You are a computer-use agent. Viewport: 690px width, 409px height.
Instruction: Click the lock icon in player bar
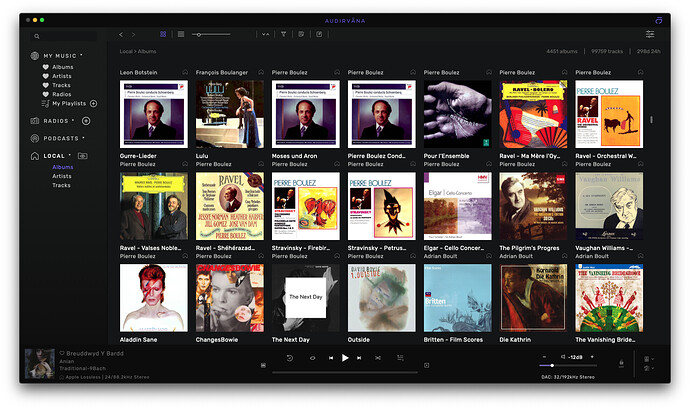click(x=621, y=363)
